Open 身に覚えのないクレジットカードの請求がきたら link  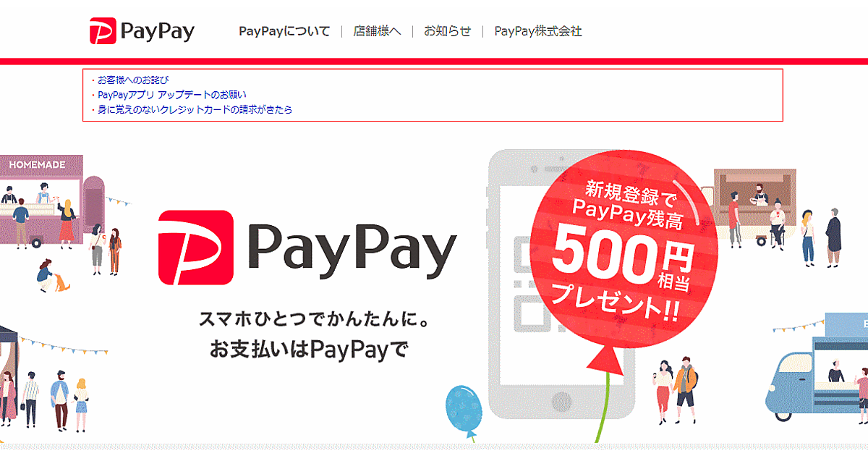[x=195, y=110]
